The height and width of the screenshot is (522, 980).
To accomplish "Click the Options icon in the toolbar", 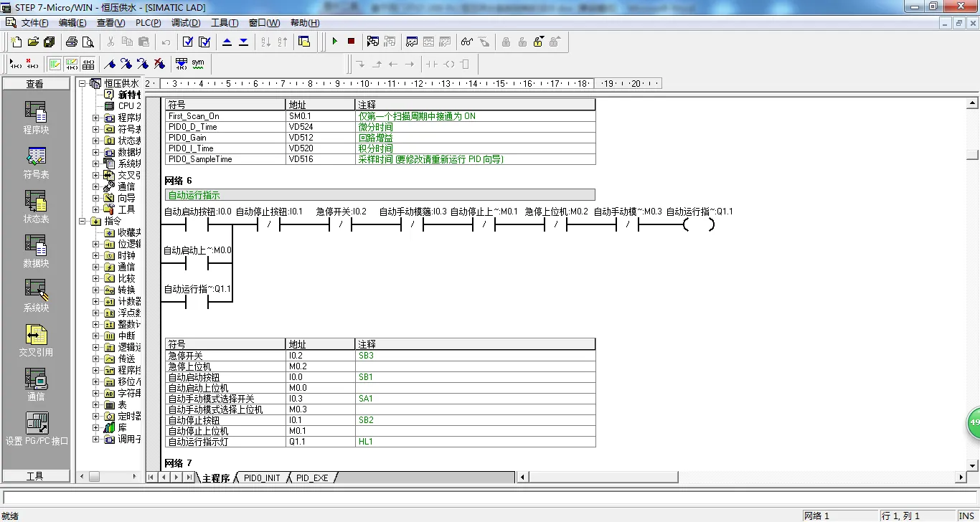I will click(304, 42).
